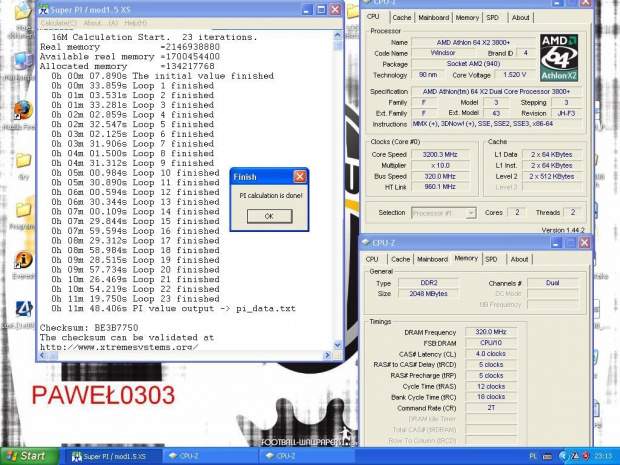
Task: Click the Command Rate value 2T
Action: point(491,408)
